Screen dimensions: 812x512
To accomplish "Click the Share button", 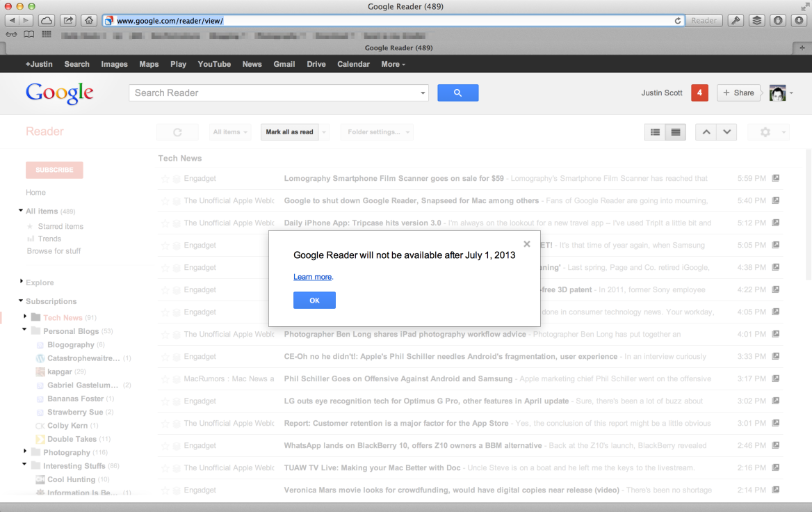I will point(738,93).
